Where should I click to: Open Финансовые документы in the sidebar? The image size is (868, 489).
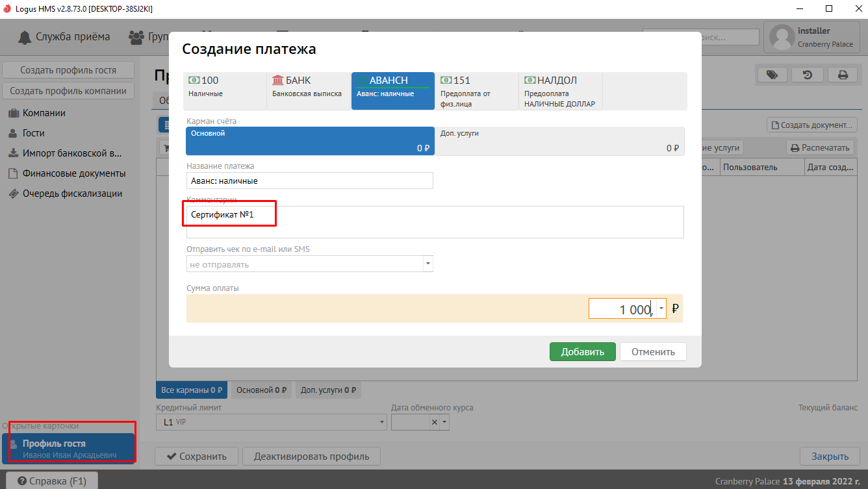[x=73, y=173]
